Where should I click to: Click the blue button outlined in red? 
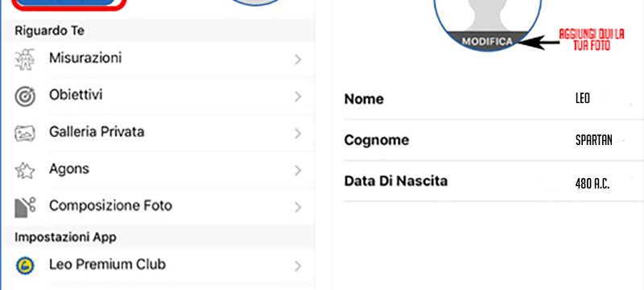[x=68, y=3]
